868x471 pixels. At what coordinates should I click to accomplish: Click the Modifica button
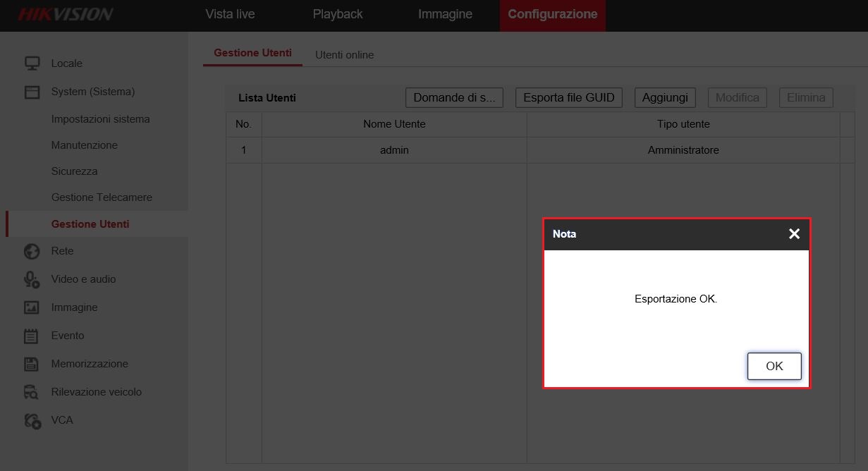click(x=737, y=97)
